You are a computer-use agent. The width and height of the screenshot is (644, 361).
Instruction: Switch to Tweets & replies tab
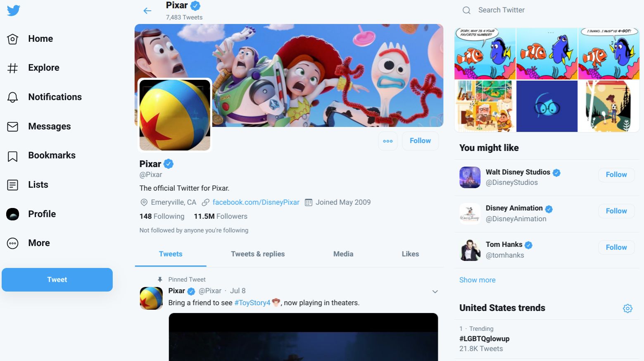pos(258,254)
